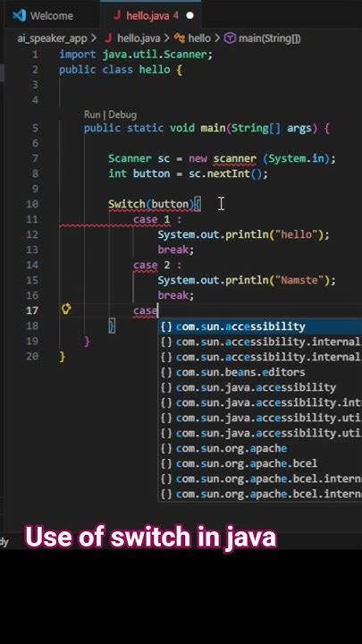Pick com.sun.java.accessibility completion item

tap(260, 387)
